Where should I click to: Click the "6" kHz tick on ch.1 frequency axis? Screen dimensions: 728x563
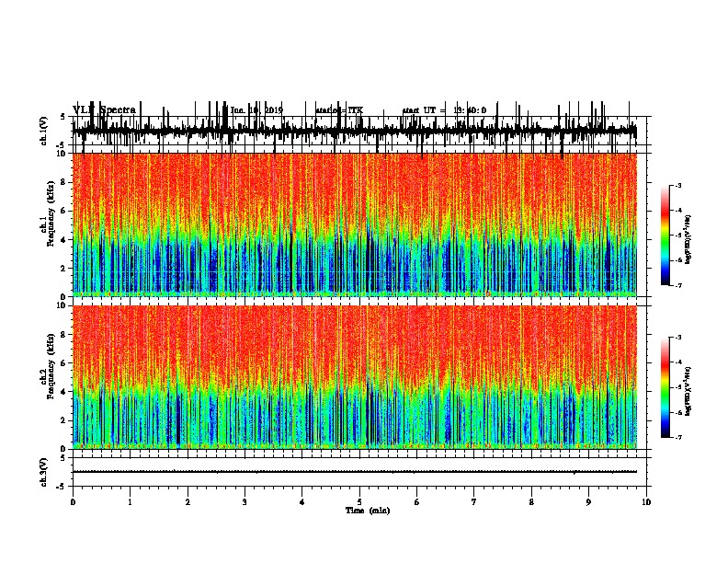[64, 212]
